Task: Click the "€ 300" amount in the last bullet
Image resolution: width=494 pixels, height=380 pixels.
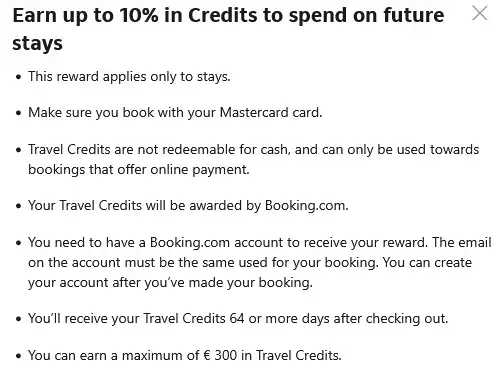Action: click(x=220, y=355)
